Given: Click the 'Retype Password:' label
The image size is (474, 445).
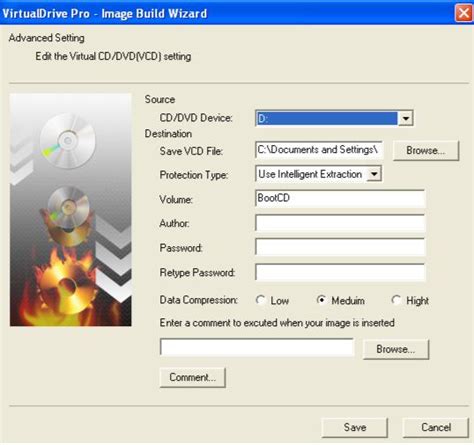Looking at the screenshot, I should pos(197,273).
